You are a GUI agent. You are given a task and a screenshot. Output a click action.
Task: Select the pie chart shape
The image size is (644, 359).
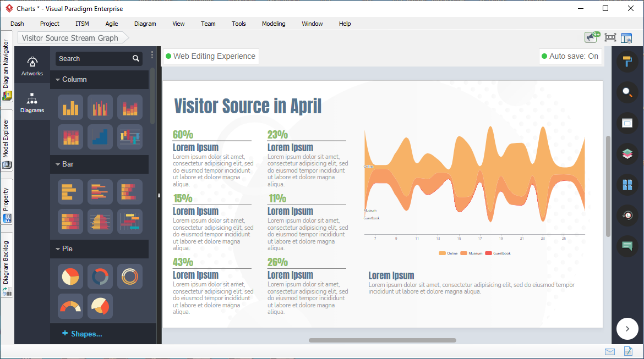coord(70,277)
